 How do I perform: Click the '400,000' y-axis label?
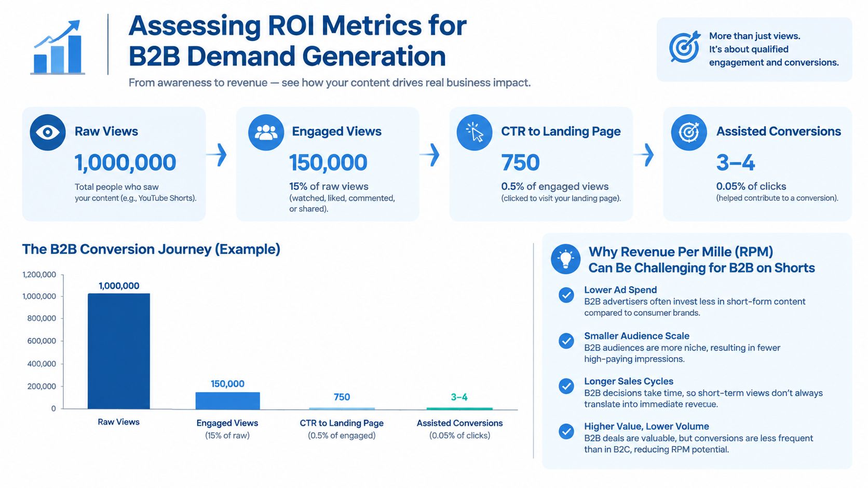[42, 364]
